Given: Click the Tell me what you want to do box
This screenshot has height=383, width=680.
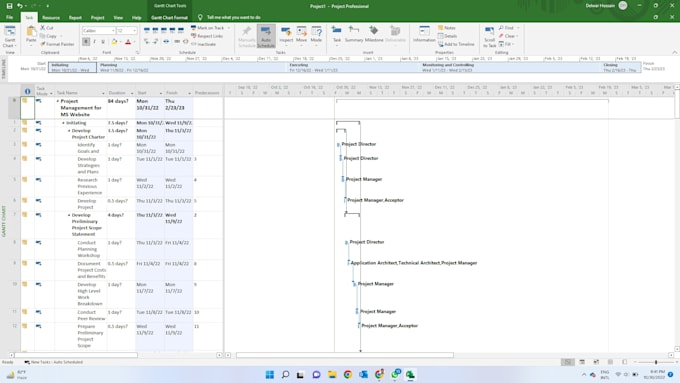Looking at the screenshot, I should click(233, 17).
